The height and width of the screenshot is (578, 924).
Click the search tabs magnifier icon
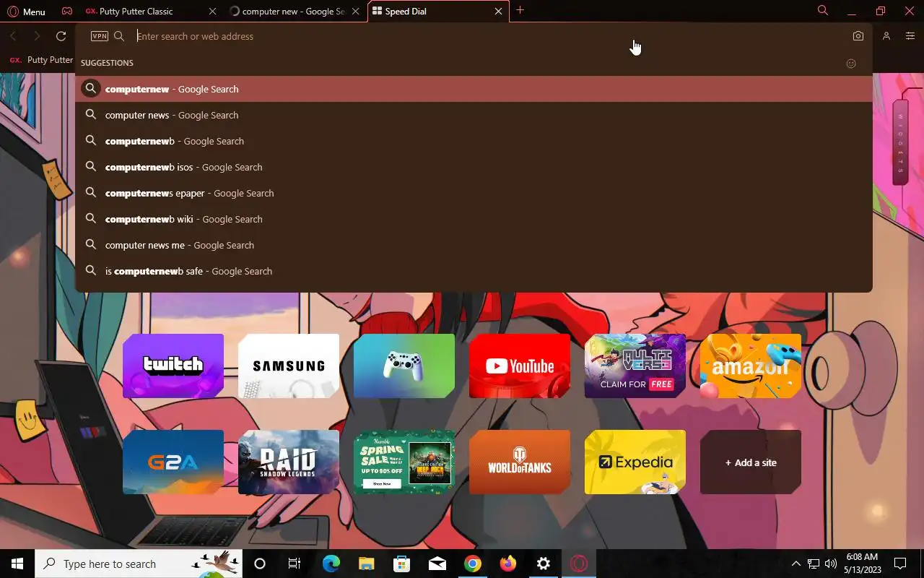click(823, 11)
